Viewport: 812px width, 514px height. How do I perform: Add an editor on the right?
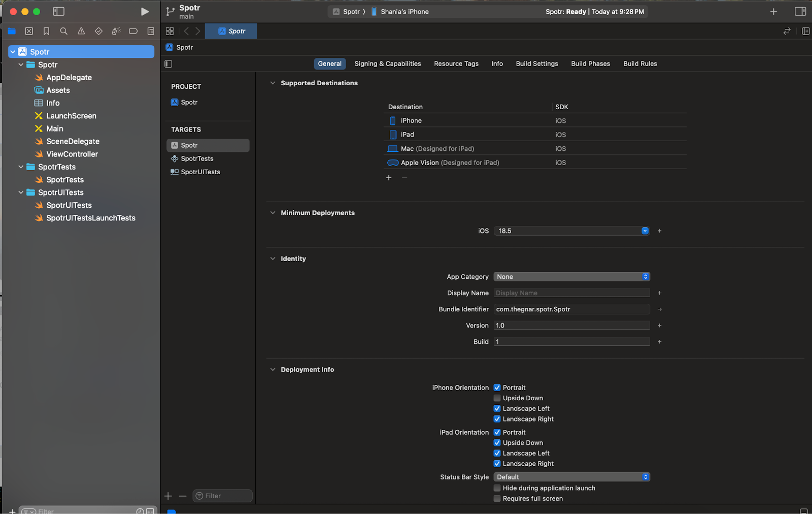tap(805, 31)
